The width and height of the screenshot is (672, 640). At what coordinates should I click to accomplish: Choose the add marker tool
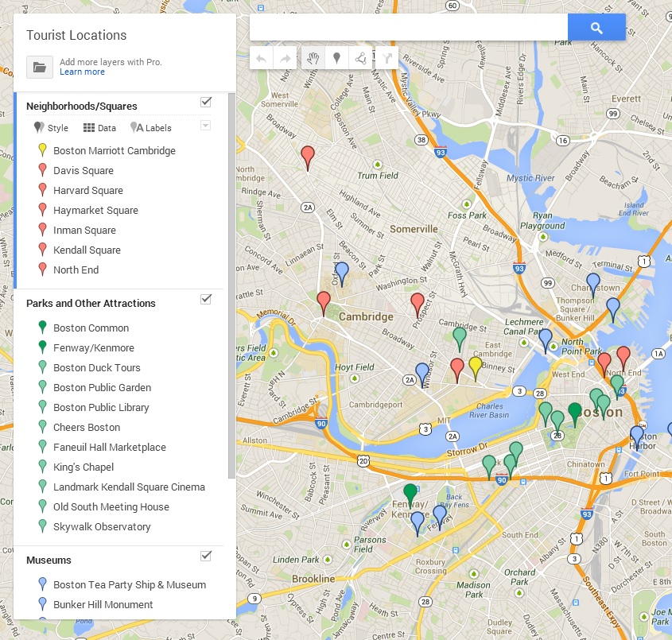pos(337,58)
